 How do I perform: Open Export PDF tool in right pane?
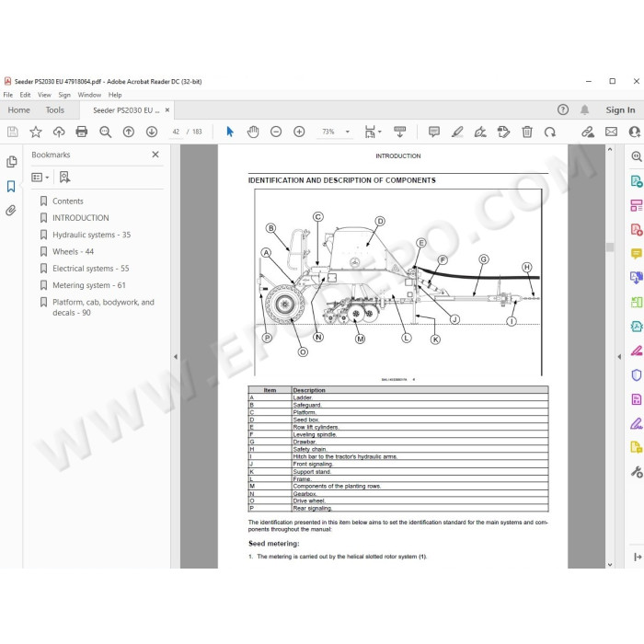637,181
